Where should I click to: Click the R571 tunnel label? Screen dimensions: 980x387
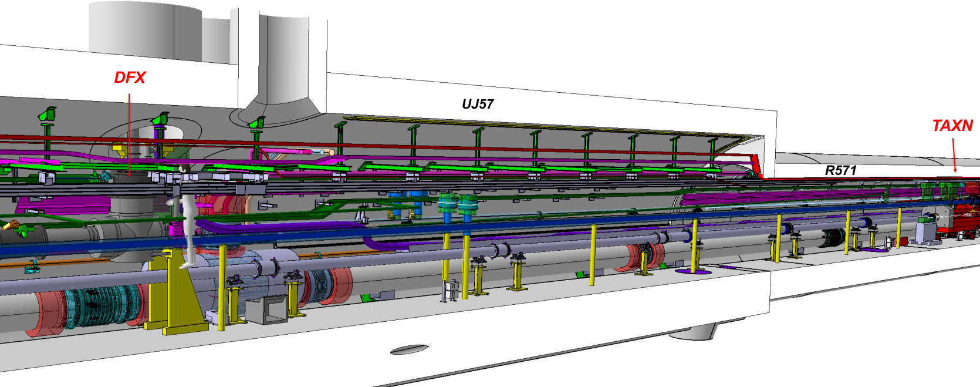[841, 170]
